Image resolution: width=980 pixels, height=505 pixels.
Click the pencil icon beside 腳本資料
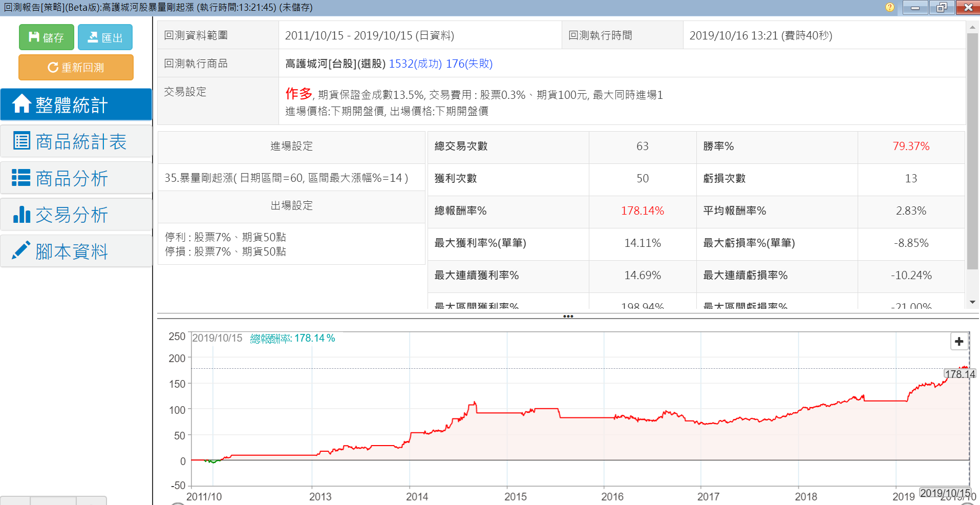click(21, 250)
